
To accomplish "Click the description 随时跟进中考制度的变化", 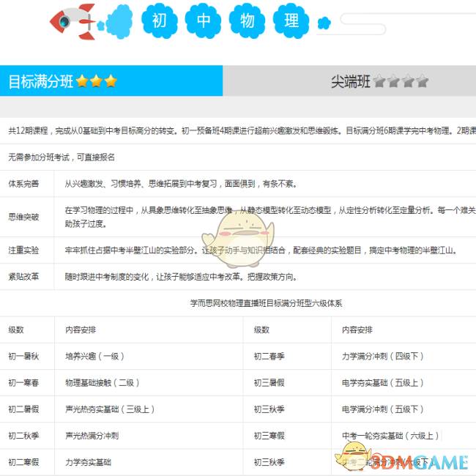I will (181, 277).
